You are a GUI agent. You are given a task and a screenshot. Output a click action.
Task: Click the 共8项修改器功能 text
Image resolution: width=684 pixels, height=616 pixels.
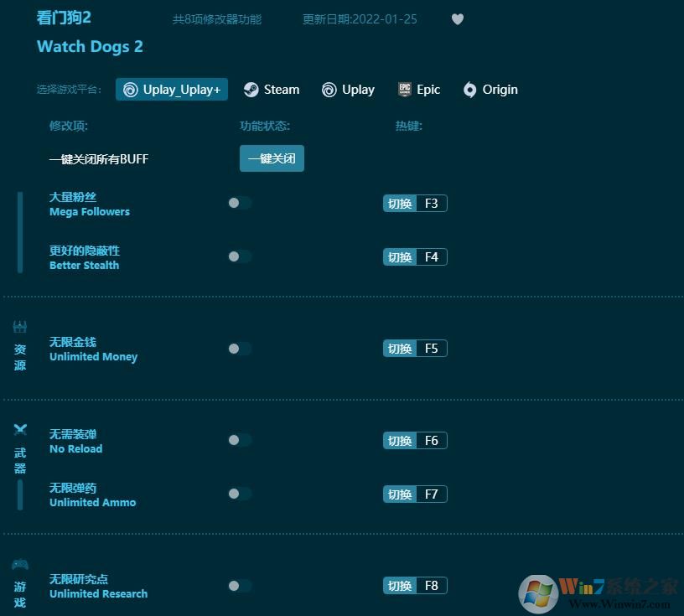(x=217, y=19)
